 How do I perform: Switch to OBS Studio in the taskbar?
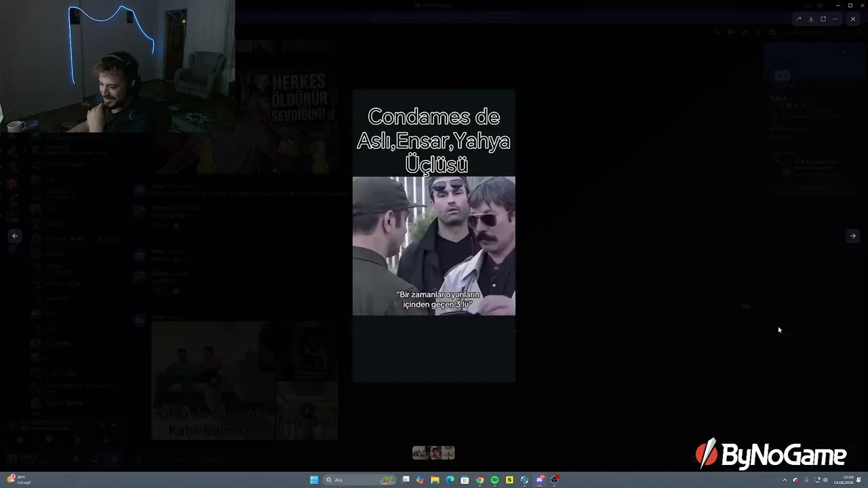tap(555, 480)
